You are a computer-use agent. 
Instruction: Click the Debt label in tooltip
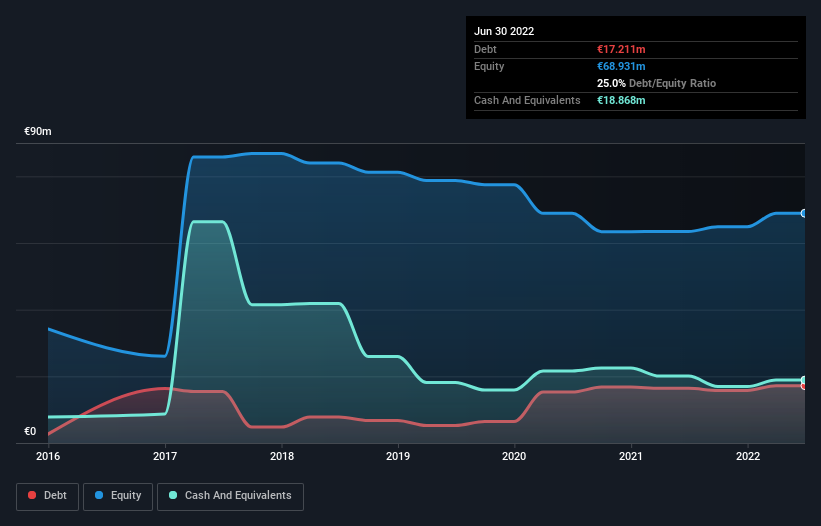(485, 49)
